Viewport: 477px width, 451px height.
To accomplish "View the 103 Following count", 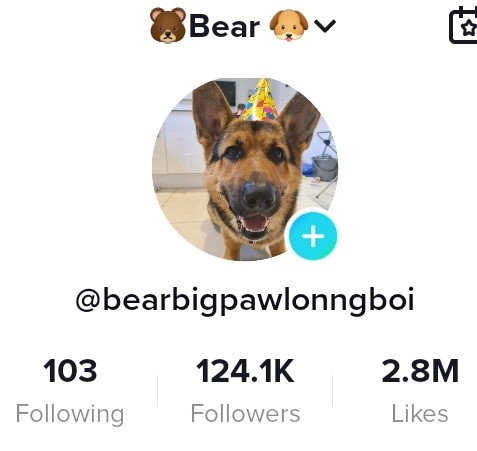I will tap(70, 371).
